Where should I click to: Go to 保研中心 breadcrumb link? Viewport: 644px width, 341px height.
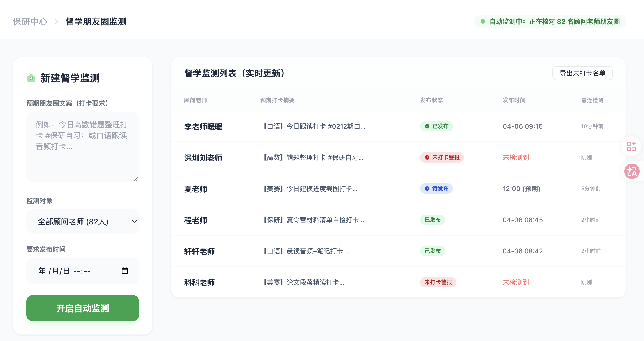[30, 21]
